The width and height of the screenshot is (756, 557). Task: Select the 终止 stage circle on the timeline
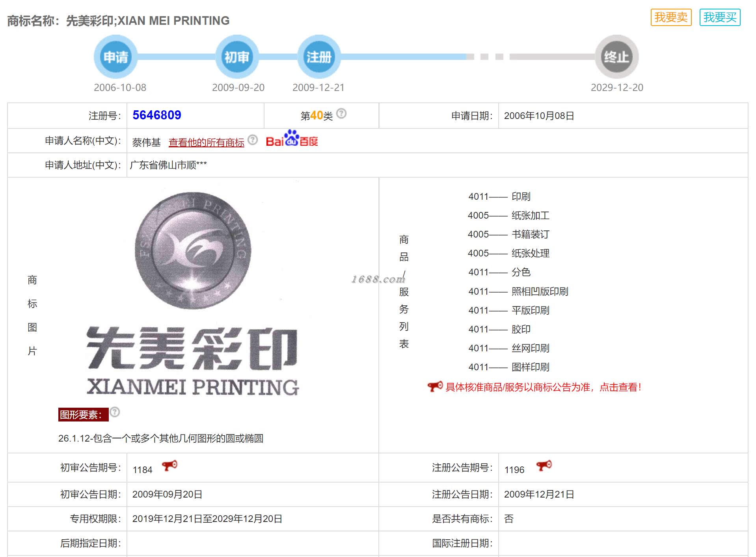click(x=617, y=57)
